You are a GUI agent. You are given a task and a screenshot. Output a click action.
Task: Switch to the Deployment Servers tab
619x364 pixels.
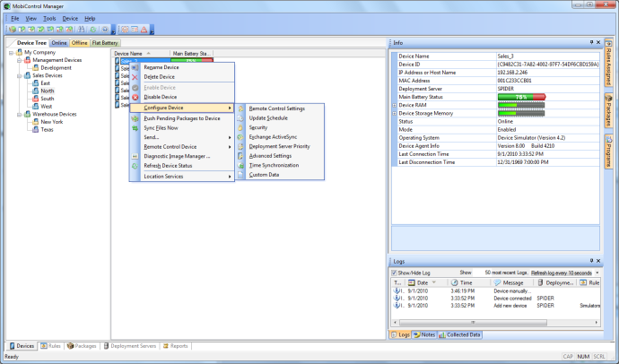130,346
